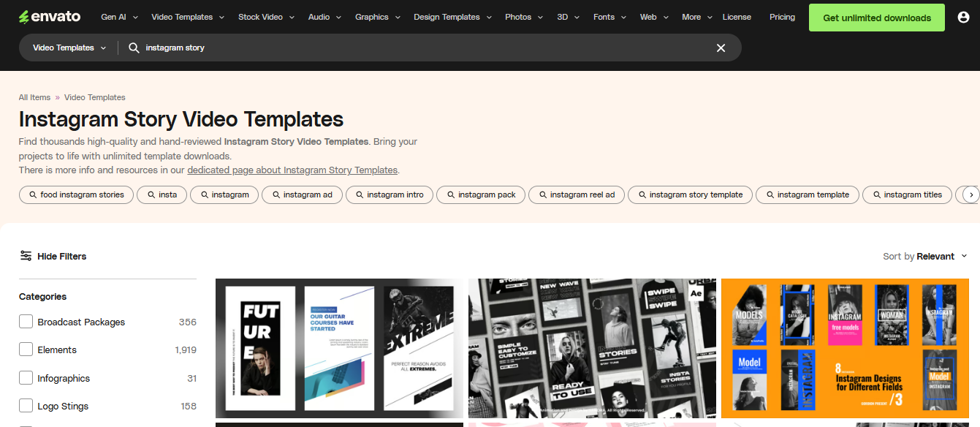Open the Audio dropdown menu
This screenshot has height=427, width=980.
coord(324,17)
